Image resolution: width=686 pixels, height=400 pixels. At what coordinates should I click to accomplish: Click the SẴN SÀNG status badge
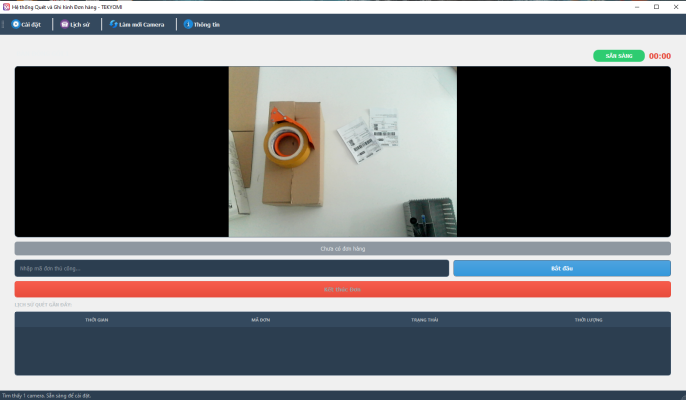(x=619, y=56)
